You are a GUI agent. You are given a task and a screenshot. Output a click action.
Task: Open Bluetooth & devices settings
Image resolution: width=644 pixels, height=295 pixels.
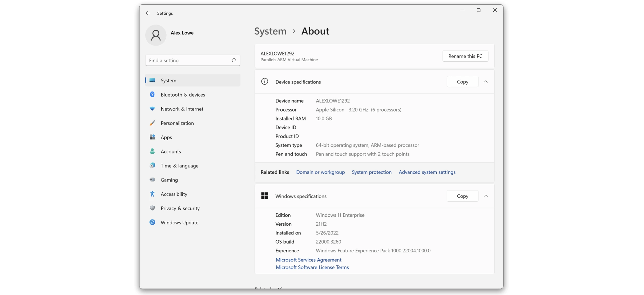(183, 94)
